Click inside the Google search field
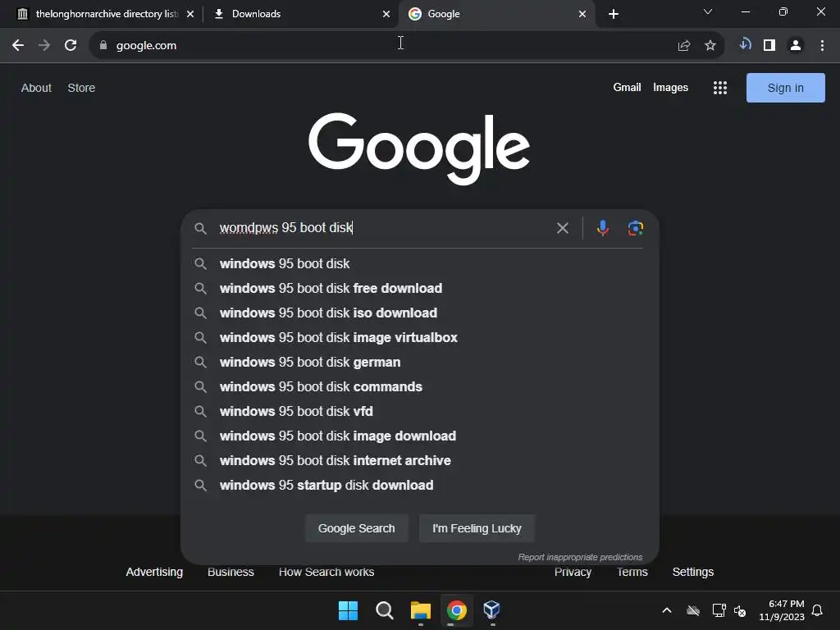840x630 pixels. [381, 228]
